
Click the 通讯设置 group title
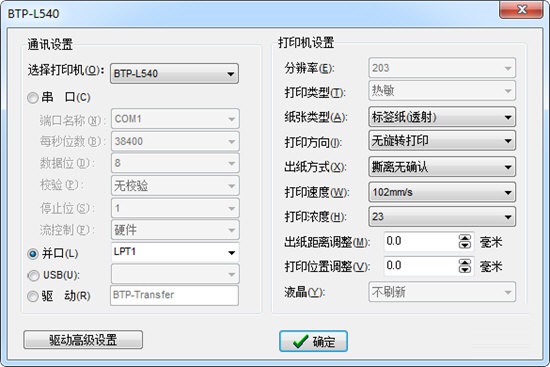50,45
